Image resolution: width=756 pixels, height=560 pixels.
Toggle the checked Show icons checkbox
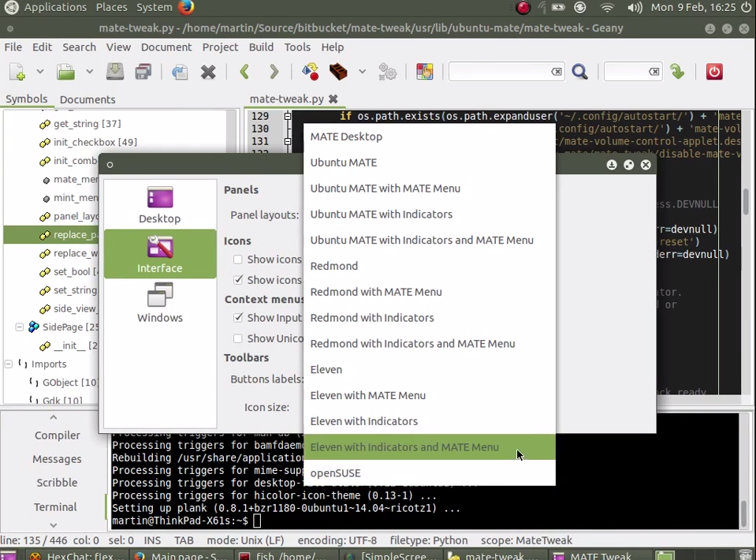click(238, 280)
